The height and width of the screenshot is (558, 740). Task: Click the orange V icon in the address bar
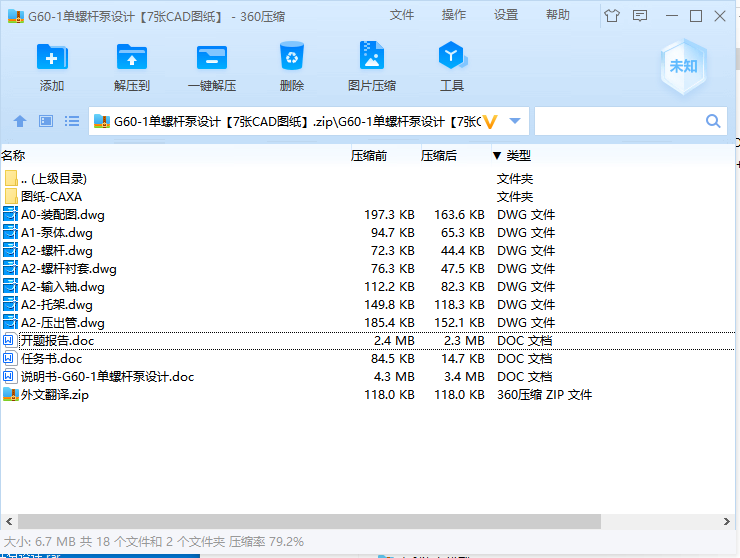(x=491, y=122)
